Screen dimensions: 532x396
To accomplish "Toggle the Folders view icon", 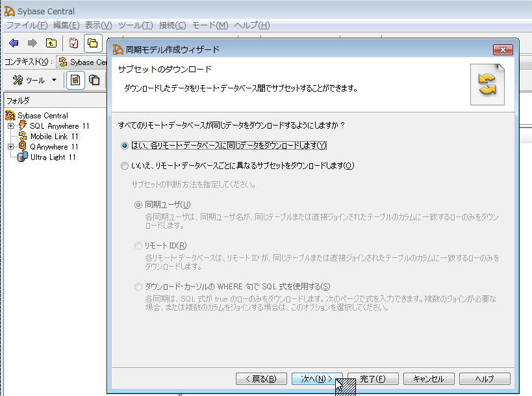I will click(93, 44).
